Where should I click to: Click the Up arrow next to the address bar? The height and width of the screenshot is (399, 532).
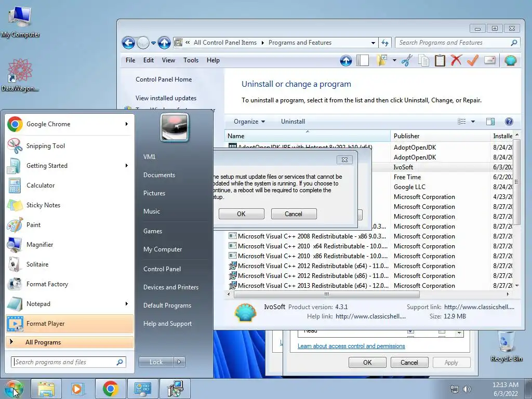[x=164, y=43]
